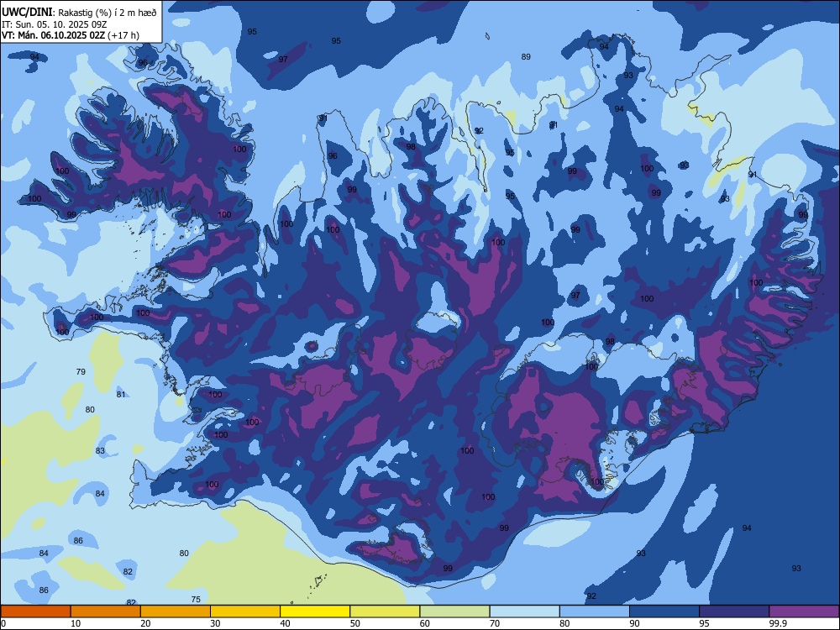
Task: Click the purple above-99.9 legend swatch
Action: (x=804, y=612)
